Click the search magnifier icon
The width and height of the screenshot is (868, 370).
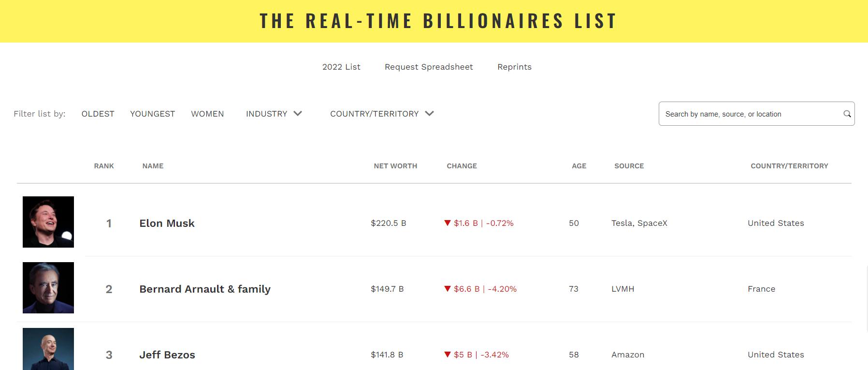(847, 114)
